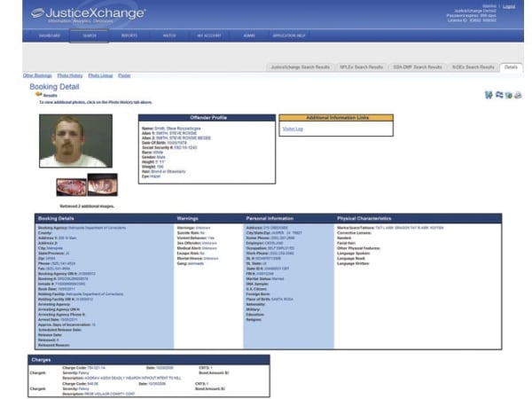Click the second icon in the top-right icon group
Image resolution: width=532 pixels, height=399 pixels.
coord(498,94)
